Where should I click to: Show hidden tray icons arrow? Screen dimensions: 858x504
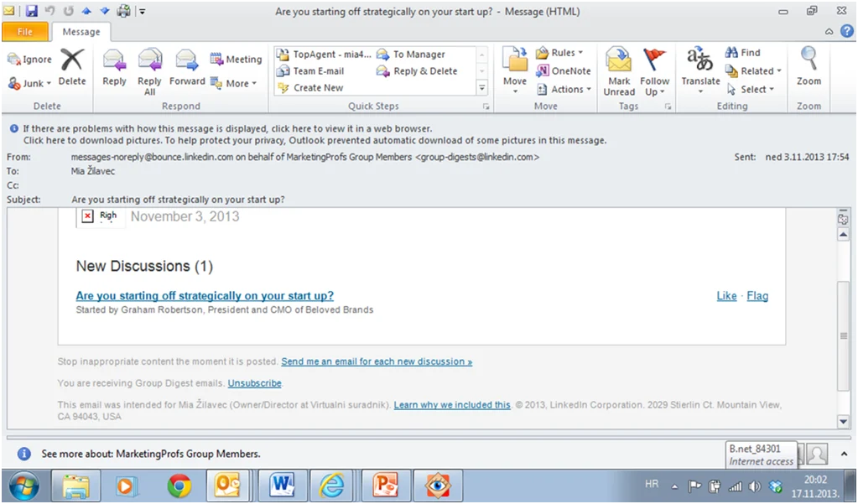(x=674, y=486)
